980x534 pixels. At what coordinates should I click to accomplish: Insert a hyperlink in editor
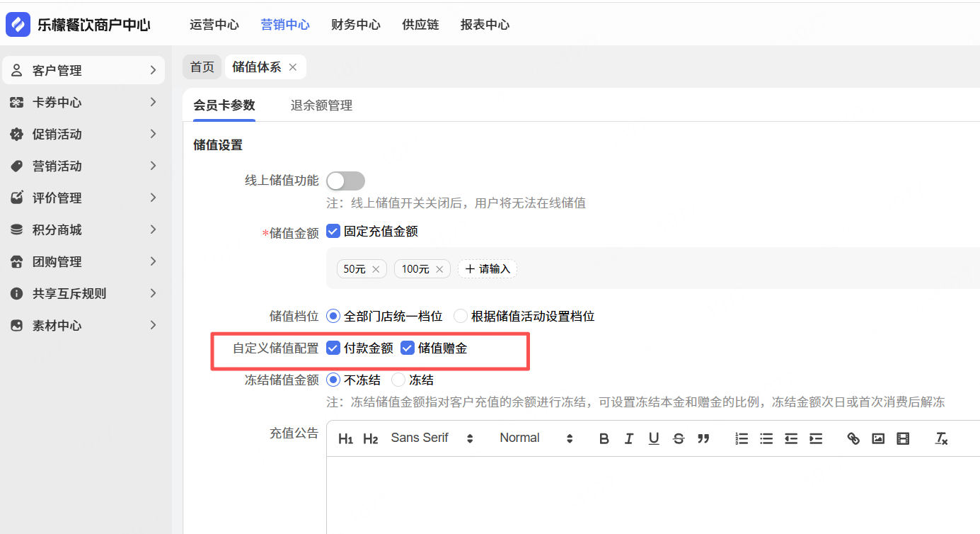[853, 438]
